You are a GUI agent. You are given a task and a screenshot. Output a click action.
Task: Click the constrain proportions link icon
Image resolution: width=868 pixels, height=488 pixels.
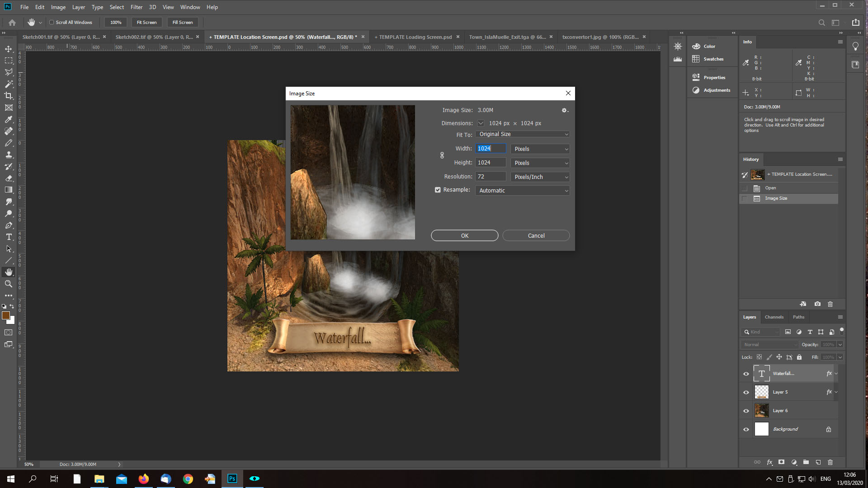pos(442,155)
